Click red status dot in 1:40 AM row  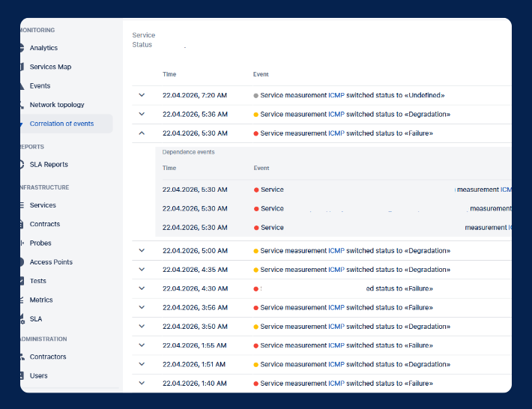click(x=256, y=384)
